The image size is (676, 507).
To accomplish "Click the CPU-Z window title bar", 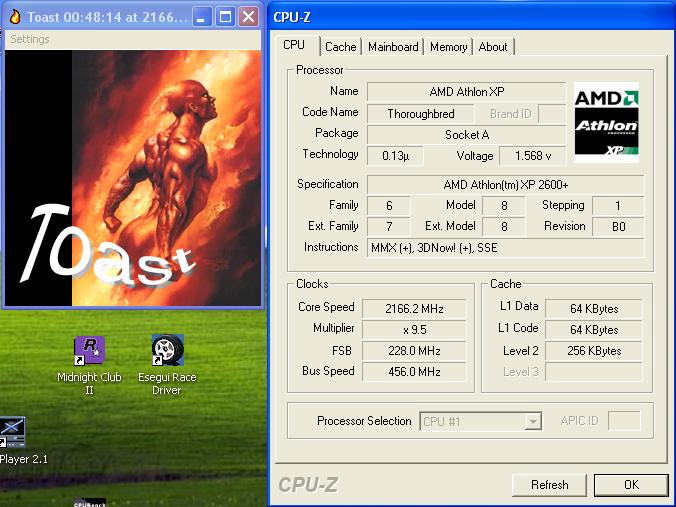I will [472, 17].
